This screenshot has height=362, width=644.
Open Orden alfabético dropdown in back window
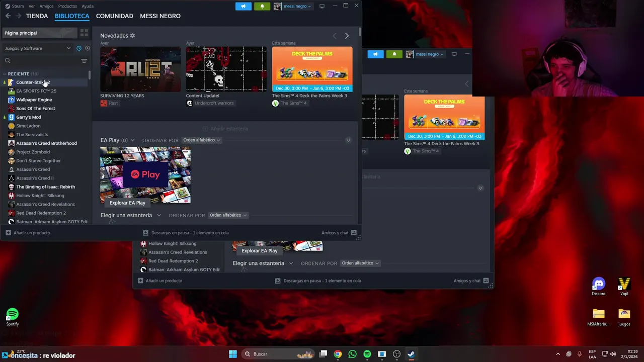[360, 263]
